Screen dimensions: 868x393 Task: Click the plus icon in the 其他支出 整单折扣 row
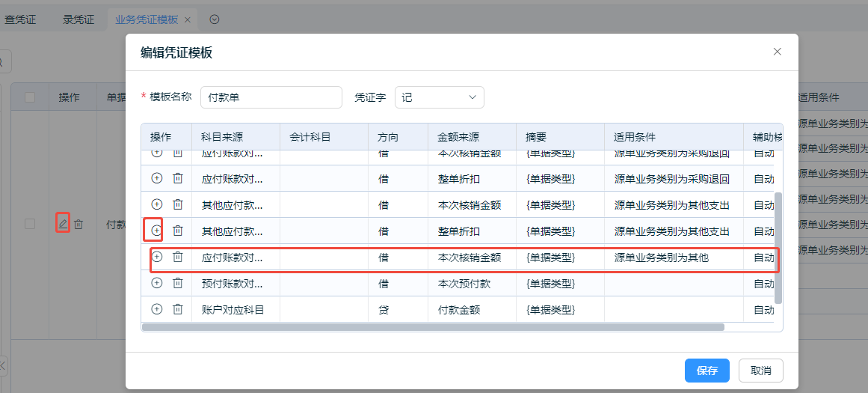[x=156, y=231]
